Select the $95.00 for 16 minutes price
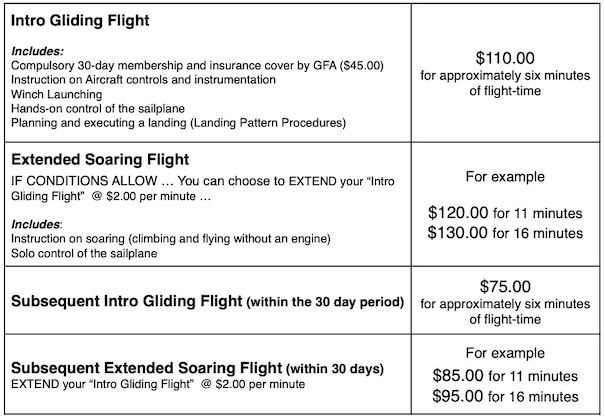605x419 pixels. [x=504, y=398]
